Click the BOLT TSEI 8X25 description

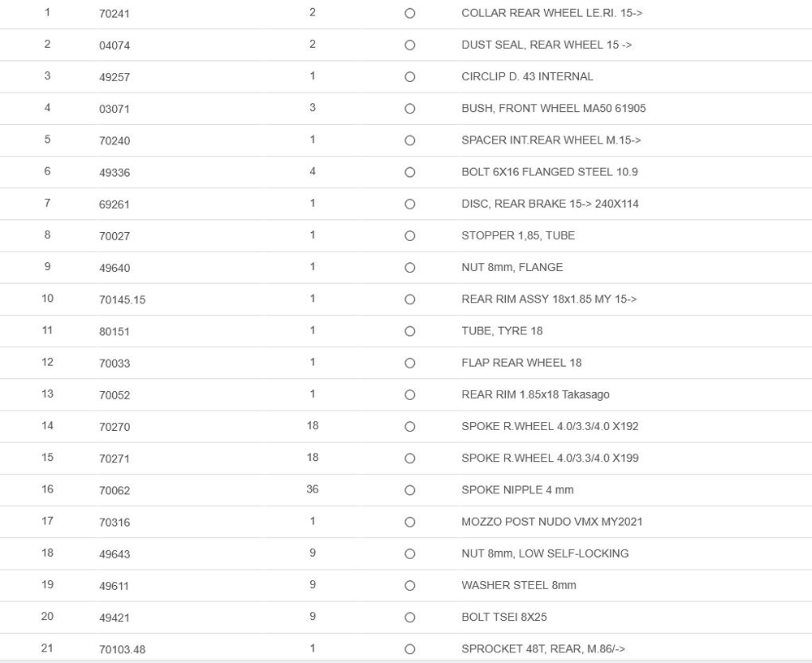coord(503,617)
